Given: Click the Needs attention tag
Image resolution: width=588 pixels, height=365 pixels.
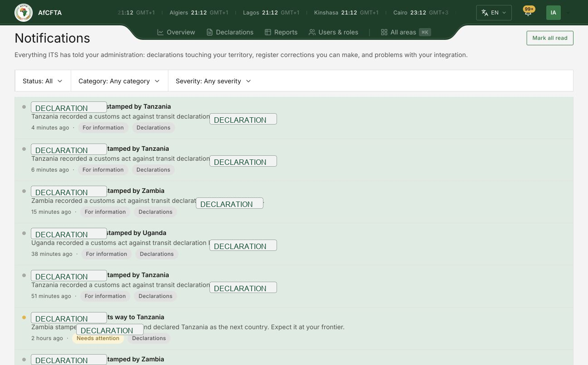Looking at the screenshot, I should (x=98, y=338).
